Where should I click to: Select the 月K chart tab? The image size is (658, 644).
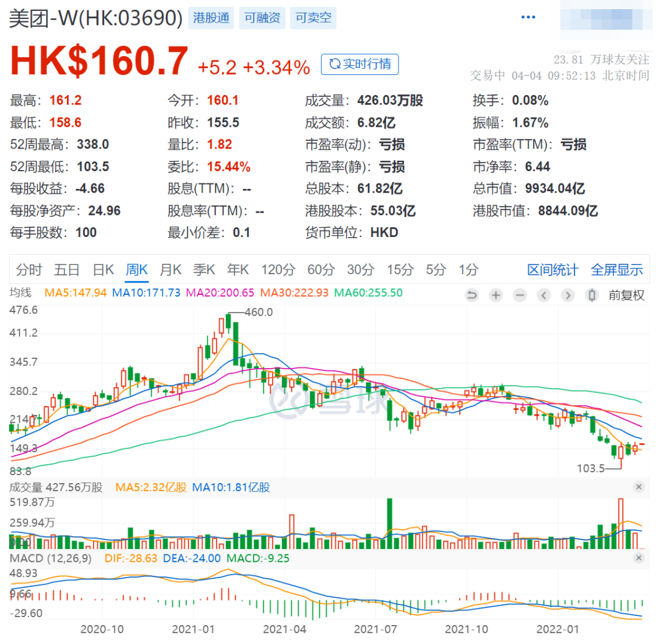[x=170, y=270]
